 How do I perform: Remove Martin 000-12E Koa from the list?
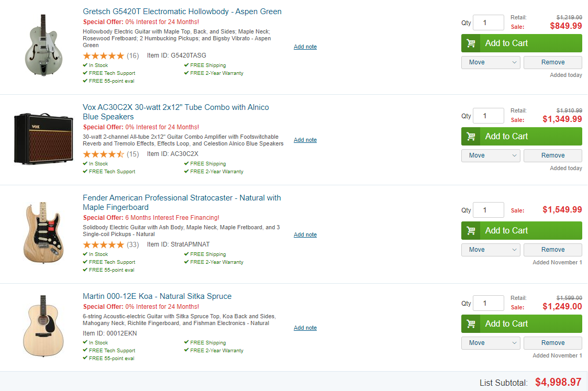pyautogui.click(x=553, y=343)
